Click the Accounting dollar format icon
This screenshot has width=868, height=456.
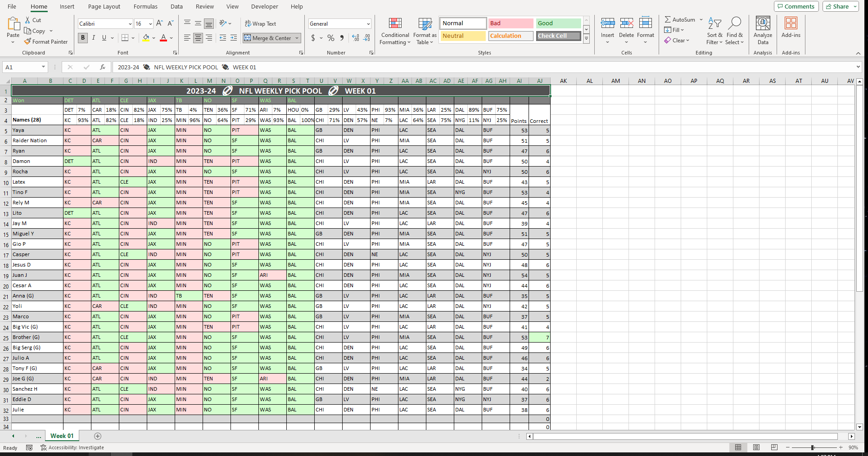tap(313, 38)
